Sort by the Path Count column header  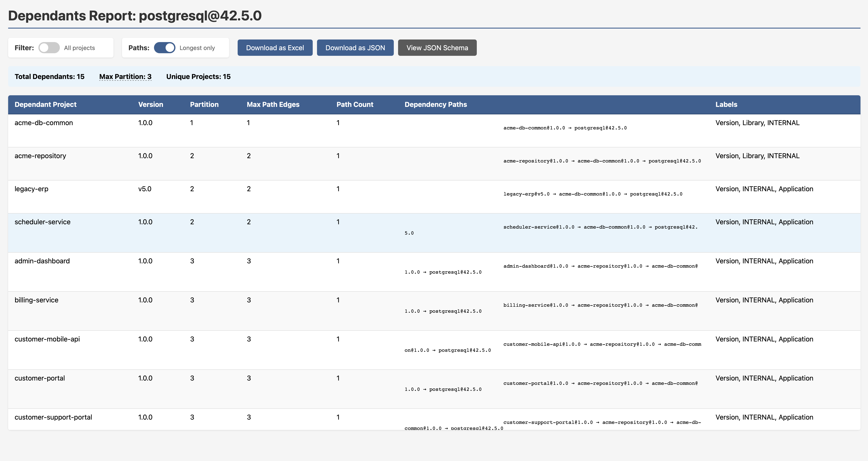[x=355, y=105]
